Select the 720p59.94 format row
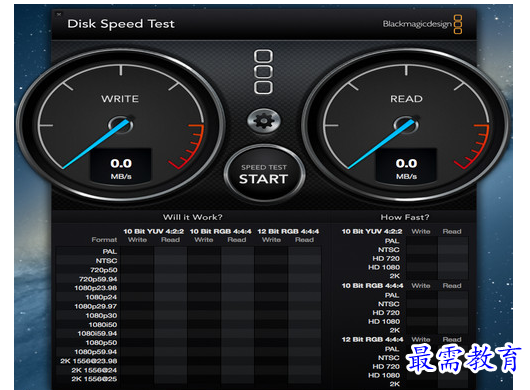Screen dimensions: 530x390 tap(188, 279)
